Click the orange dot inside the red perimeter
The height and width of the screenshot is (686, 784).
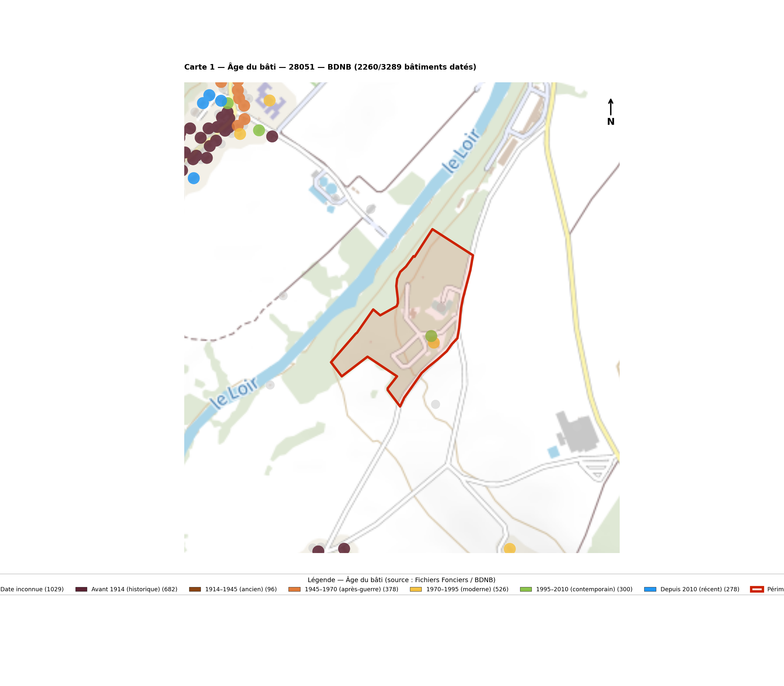tap(434, 343)
